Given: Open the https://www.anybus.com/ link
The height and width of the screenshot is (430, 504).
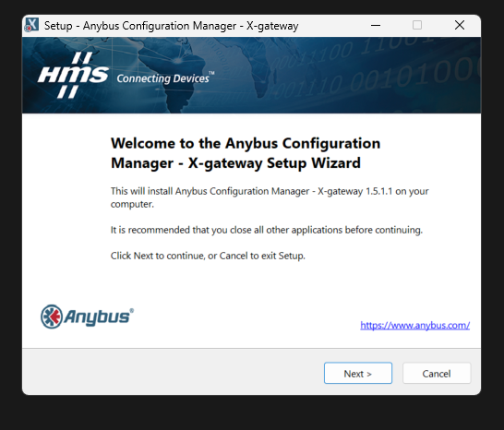Looking at the screenshot, I should (x=415, y=325).
